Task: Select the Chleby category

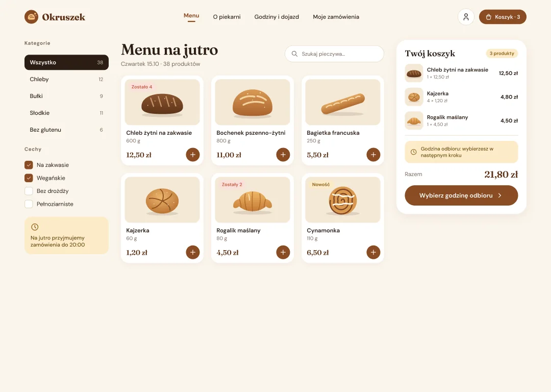Action: pos(66,79)
